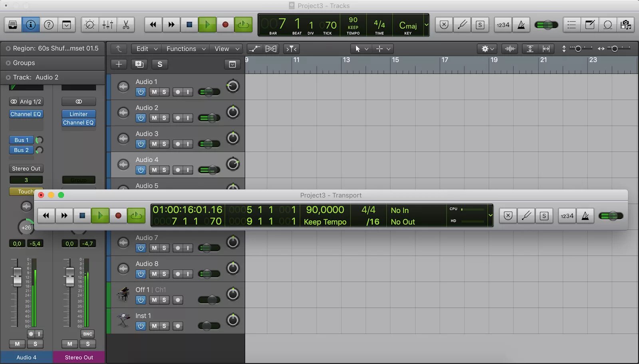This screenshot has width=639, height=364.
Task: Click the Off 1 piano instrument icon
Action: 123,294
